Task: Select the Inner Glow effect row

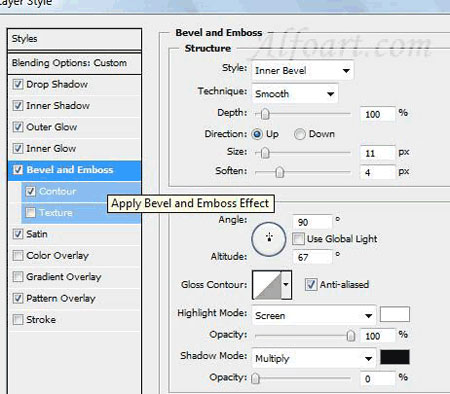Action: 74,149
